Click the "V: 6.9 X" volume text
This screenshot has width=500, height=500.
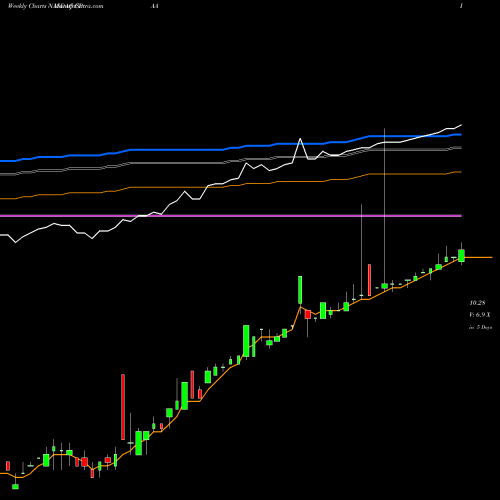[480, 315]
